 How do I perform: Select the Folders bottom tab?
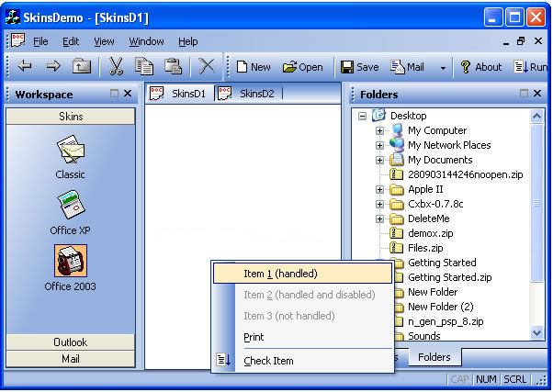coord(434,357)
